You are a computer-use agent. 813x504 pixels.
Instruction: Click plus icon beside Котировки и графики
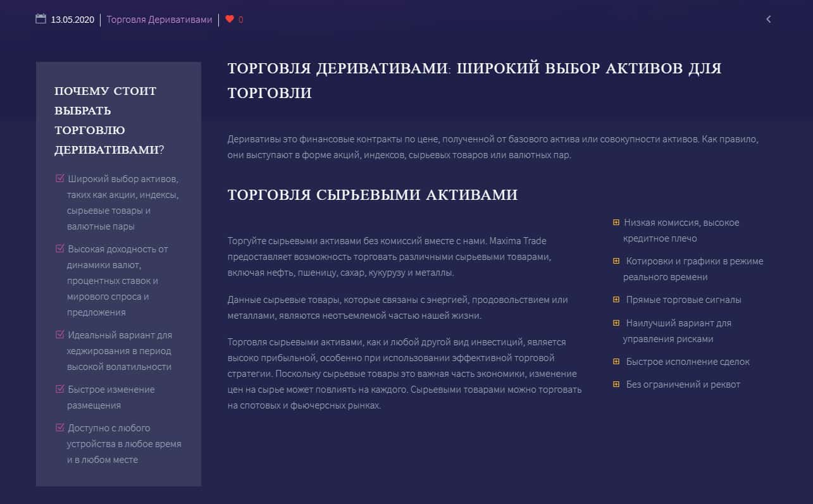(616, 261)
